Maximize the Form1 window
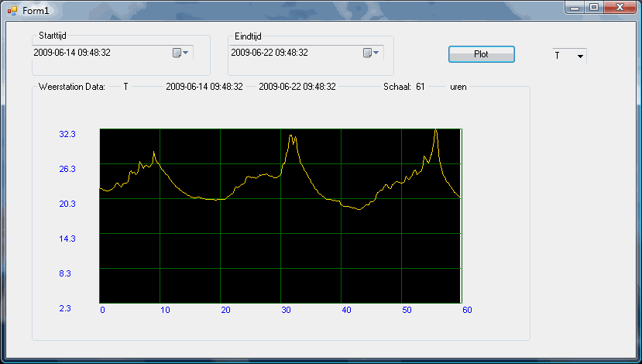The image size is (642, 364). [594, 7]
